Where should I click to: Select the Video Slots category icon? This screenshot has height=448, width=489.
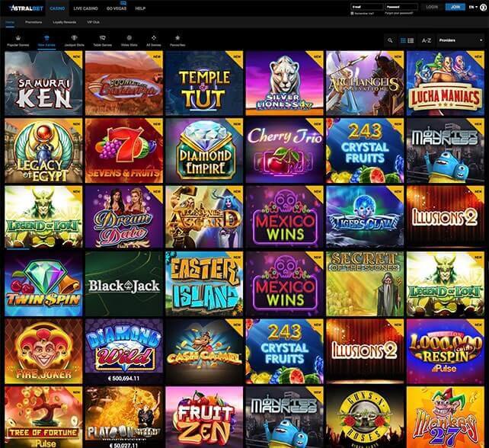pyautogui.click(x=129, y=38)
